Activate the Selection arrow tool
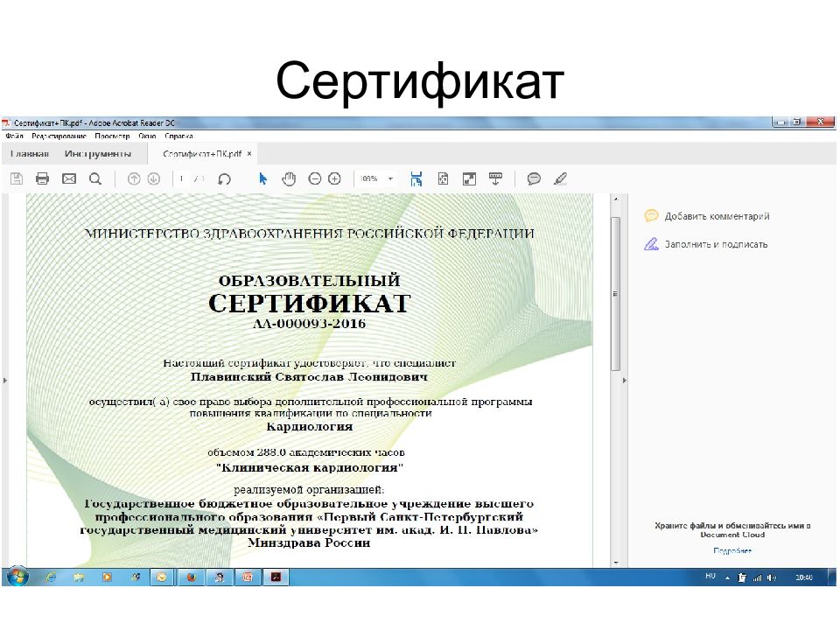This screenshot has width=840, height=630. (262, 178)
